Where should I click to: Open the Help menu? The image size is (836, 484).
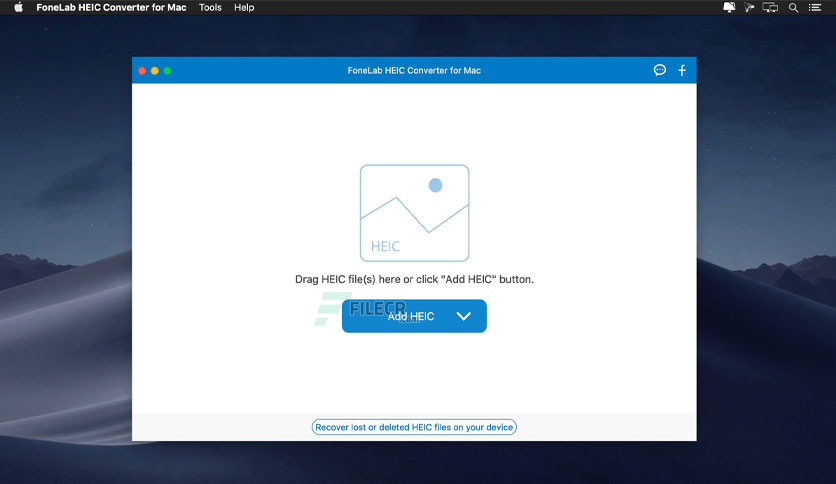(244, 7)
